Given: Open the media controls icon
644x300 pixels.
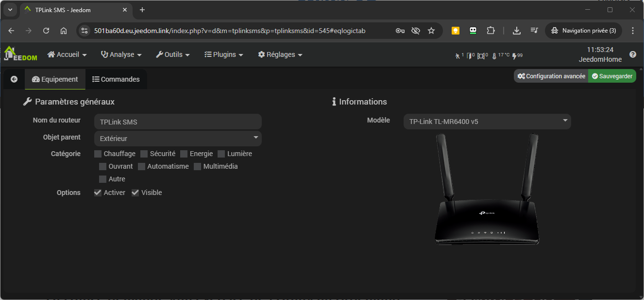Looking at the screenshot, I should click(534, 31).
